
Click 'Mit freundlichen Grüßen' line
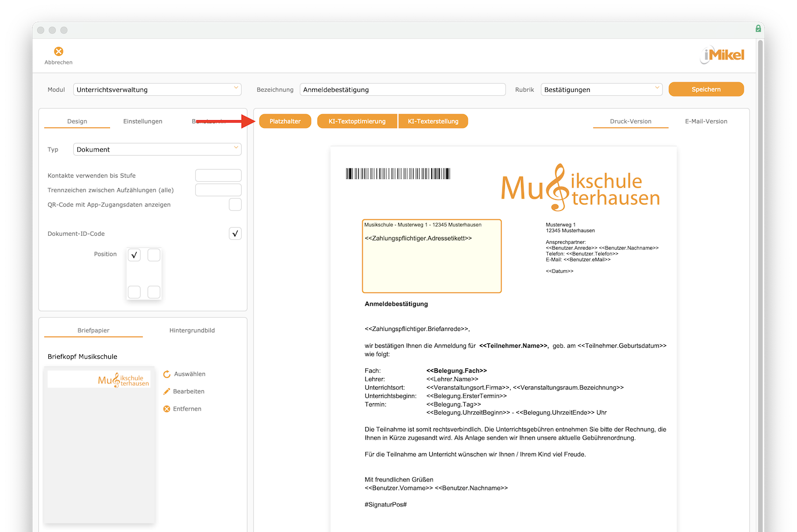pos(399,480)
